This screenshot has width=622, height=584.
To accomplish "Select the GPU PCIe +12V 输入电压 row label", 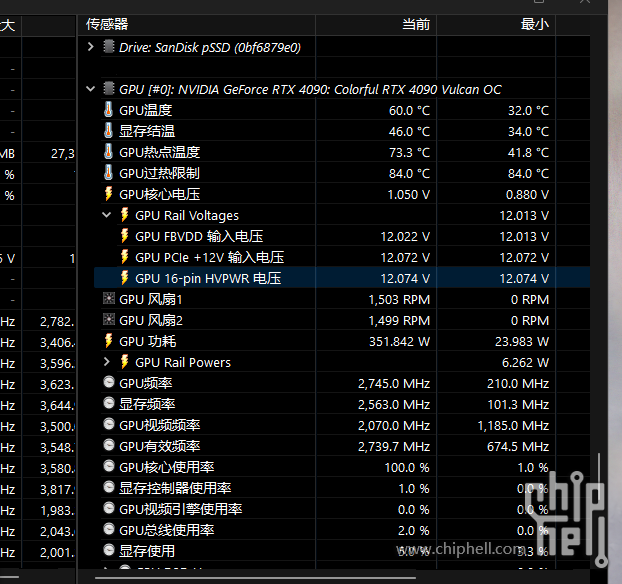I will tap(209, 257).
